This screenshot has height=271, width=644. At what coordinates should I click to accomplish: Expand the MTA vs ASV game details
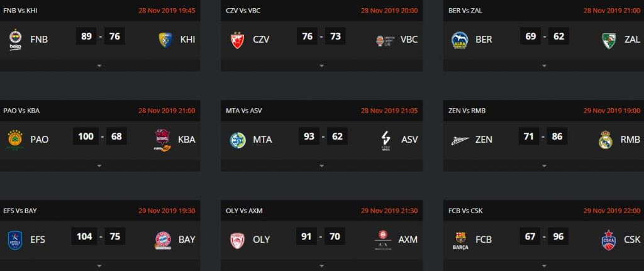320,165
